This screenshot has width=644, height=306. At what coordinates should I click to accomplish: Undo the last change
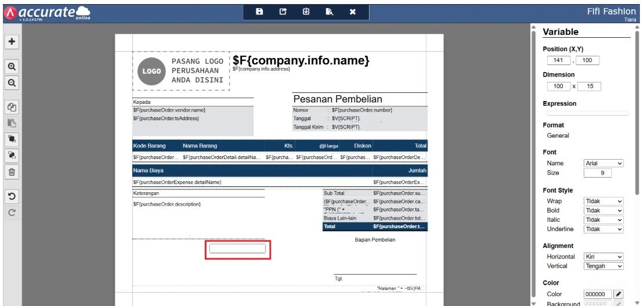(x=12, y=197)
